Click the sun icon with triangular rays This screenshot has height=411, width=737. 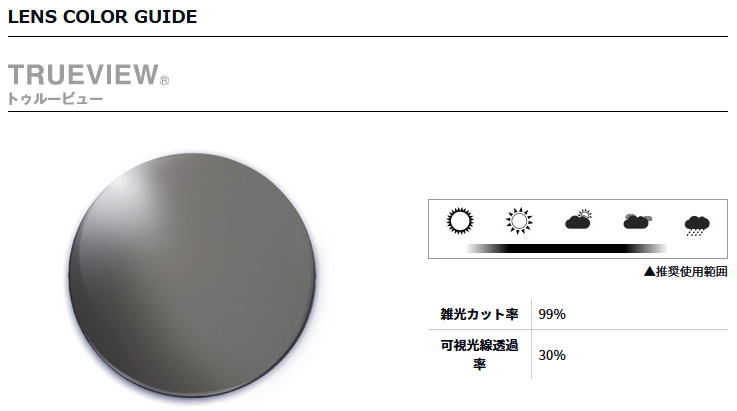(518, 221)
